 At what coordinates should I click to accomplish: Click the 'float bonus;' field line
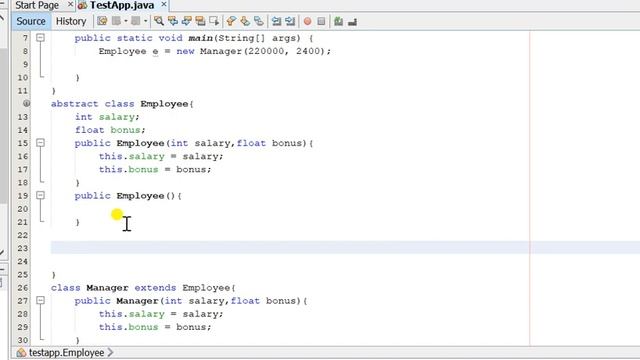[x=110, y=130]
